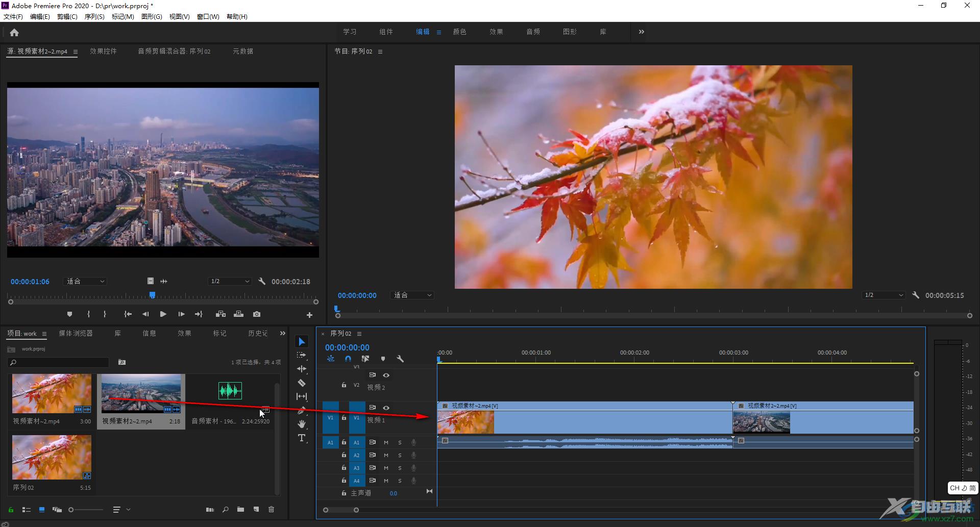Select the Selection tool arrow
The width and height of the screenshot is (980, 527).
(302, 341)
